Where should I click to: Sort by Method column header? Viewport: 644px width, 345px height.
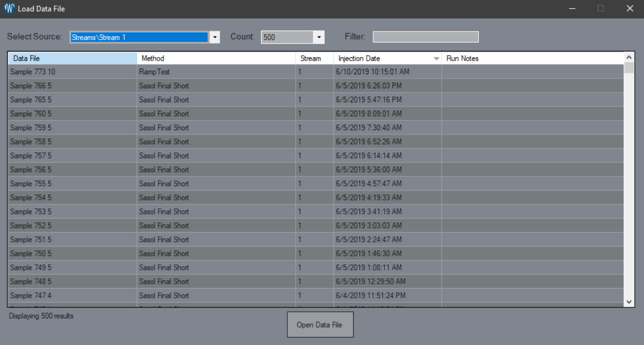[216, 59]
